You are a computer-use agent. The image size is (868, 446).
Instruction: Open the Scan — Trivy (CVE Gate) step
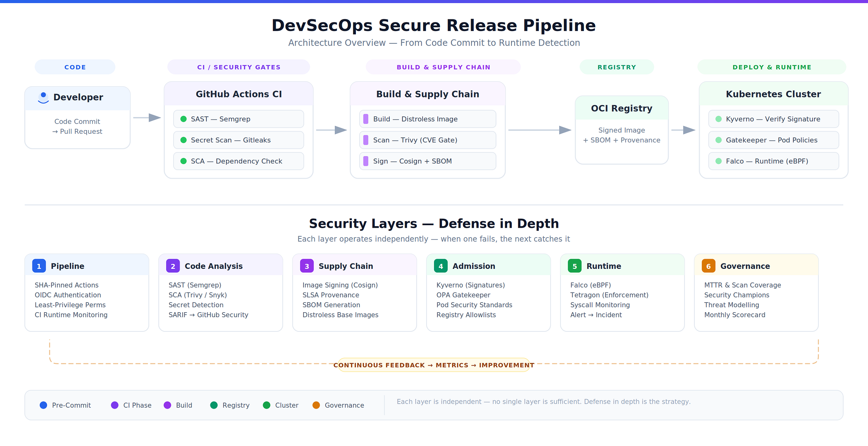click(x=428, y=140)
